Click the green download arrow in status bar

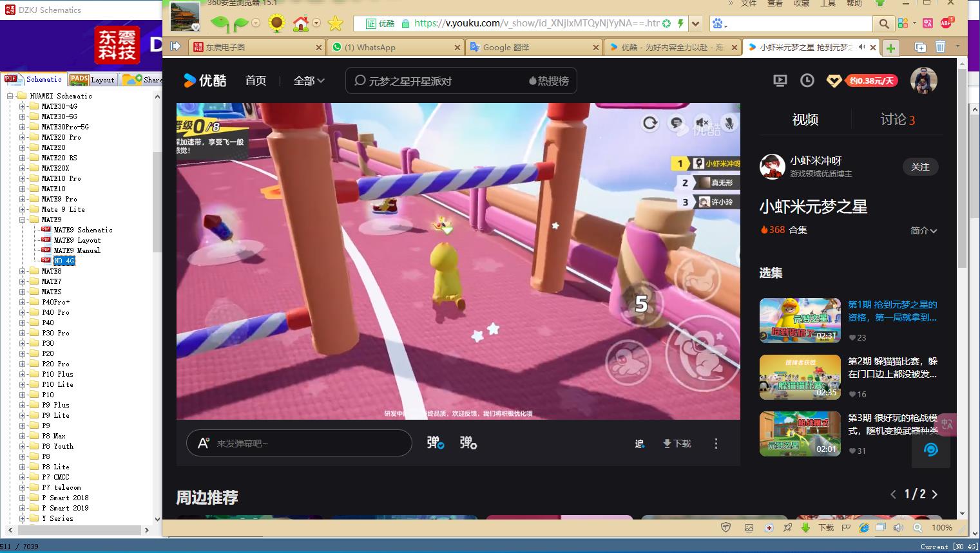pyautogui.click(x=805, y=527)
